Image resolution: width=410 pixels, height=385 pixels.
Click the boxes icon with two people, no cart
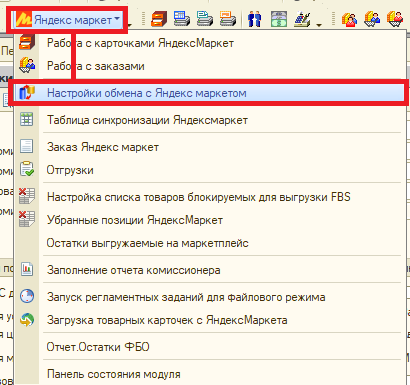pyautogui.click(x=349, y=19)
